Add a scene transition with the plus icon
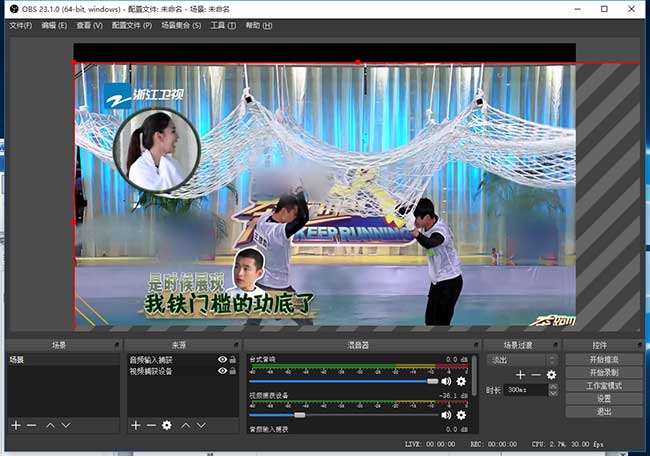650x456 pixels. click(x=520, y=375)
